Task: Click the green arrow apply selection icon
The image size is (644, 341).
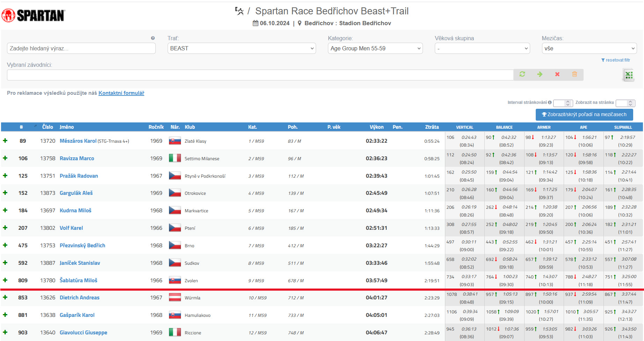Action: pyautogui.click(x=540, y=74)
